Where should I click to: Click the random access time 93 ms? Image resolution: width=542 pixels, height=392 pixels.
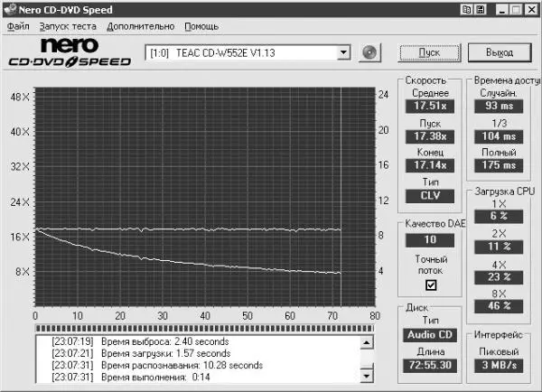coord(499,106)
